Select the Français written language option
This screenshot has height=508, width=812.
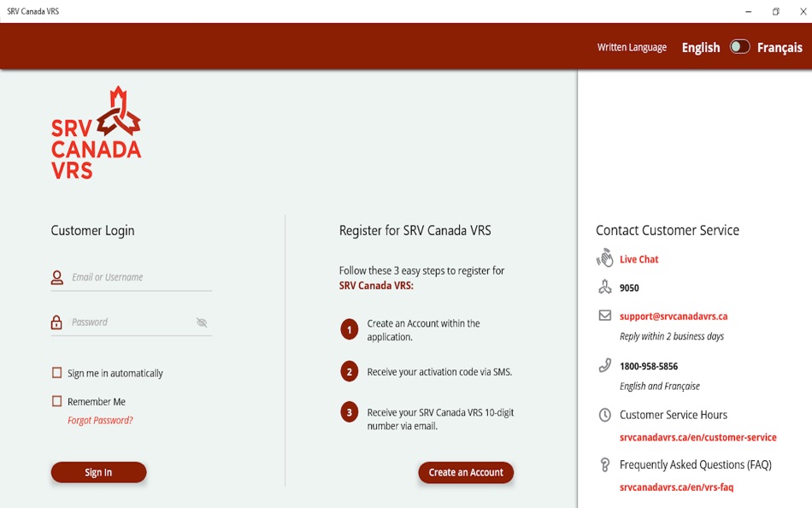[779, 47]
